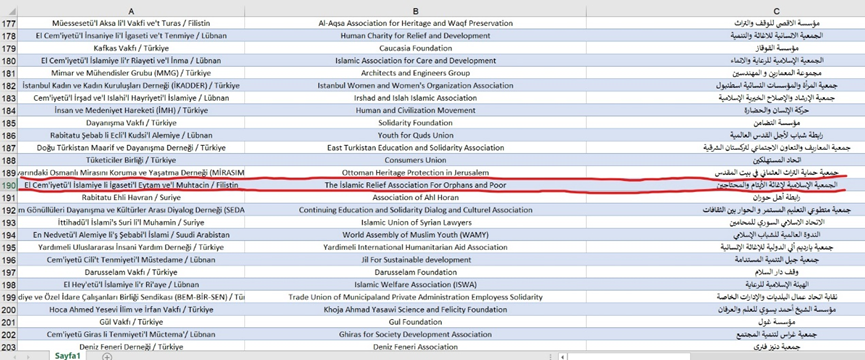Select row header 196
Viewport: 865px width, 360px height.
tap(9, 260)
